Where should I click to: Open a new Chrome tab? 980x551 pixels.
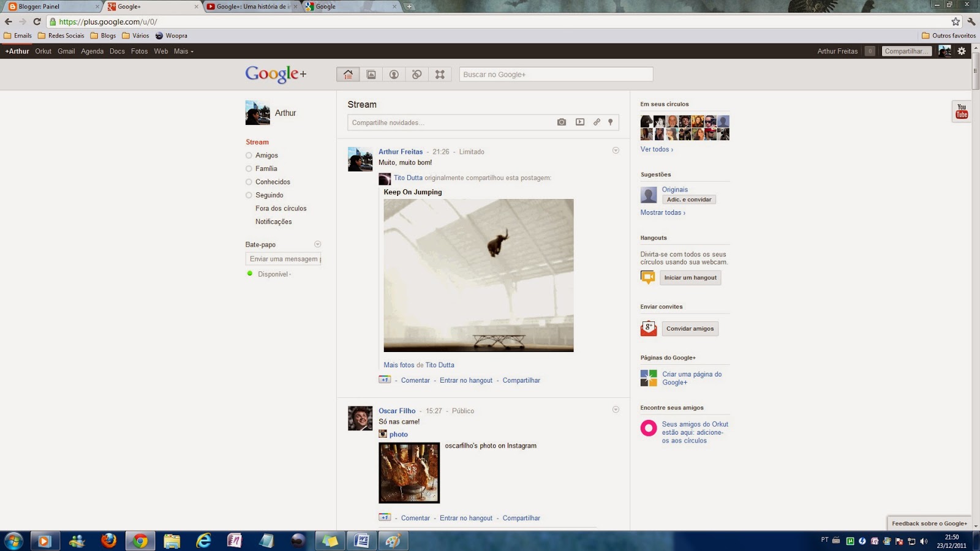coord(409,7)
